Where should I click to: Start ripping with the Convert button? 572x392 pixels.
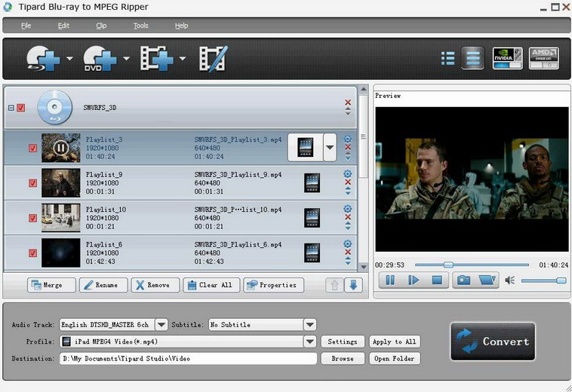(x=493, y=341)
